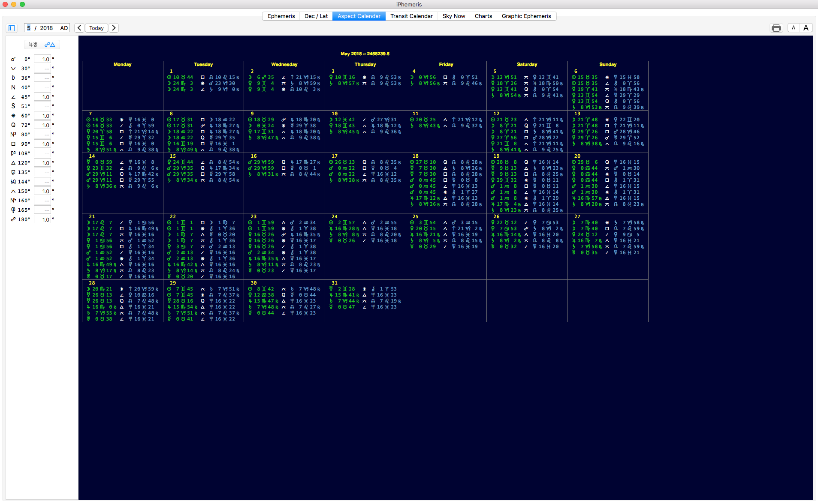The height and width of the screenshot is (504, 818).
Task: Edit the 120° trine orb field
Action: (x=42, y=163)
